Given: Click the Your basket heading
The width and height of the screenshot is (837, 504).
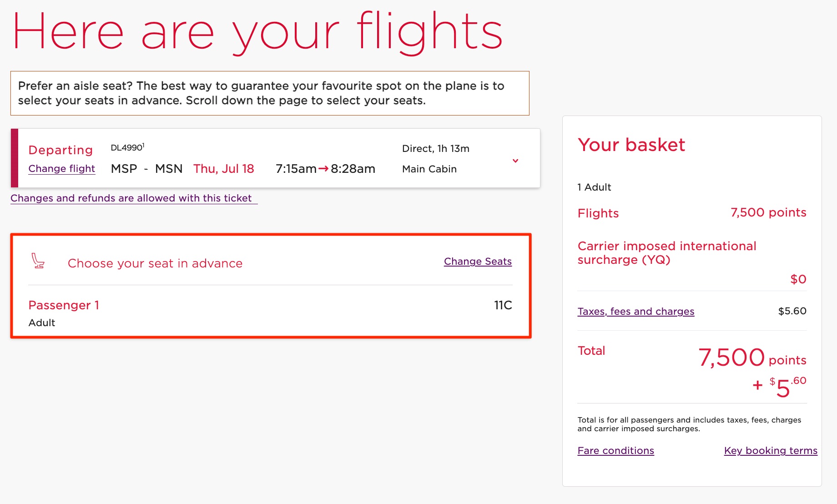Looking at the screenshot, I should [631, 145].
